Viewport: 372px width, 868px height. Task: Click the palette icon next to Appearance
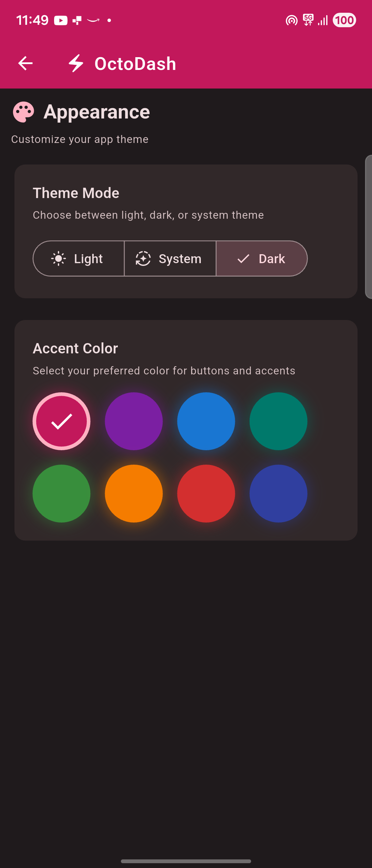click(23, 111)
